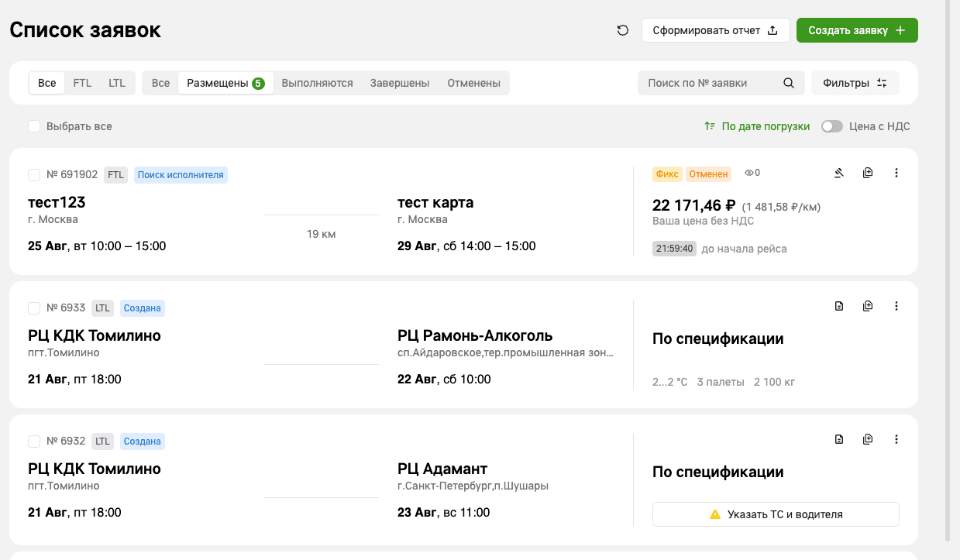The width and height of the screenshot is (960, 560).
Task: Switch to the FTL type tab
Action: [82, 83]
